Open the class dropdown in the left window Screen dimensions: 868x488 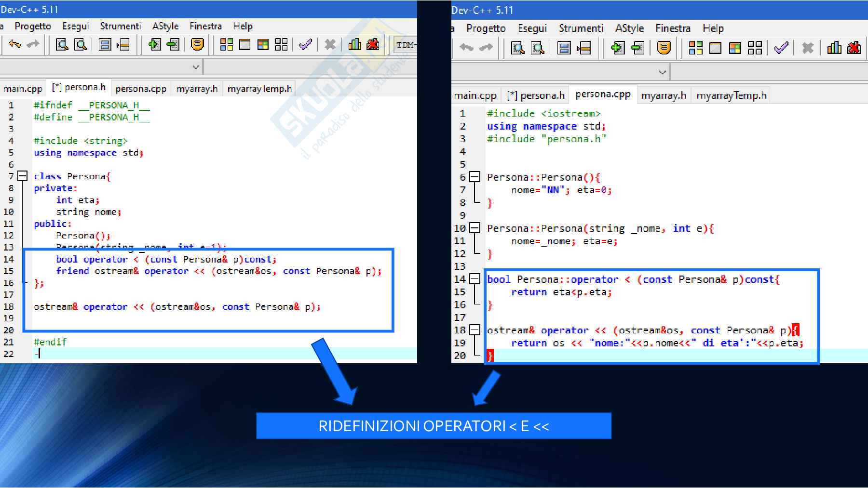(195, 67)
